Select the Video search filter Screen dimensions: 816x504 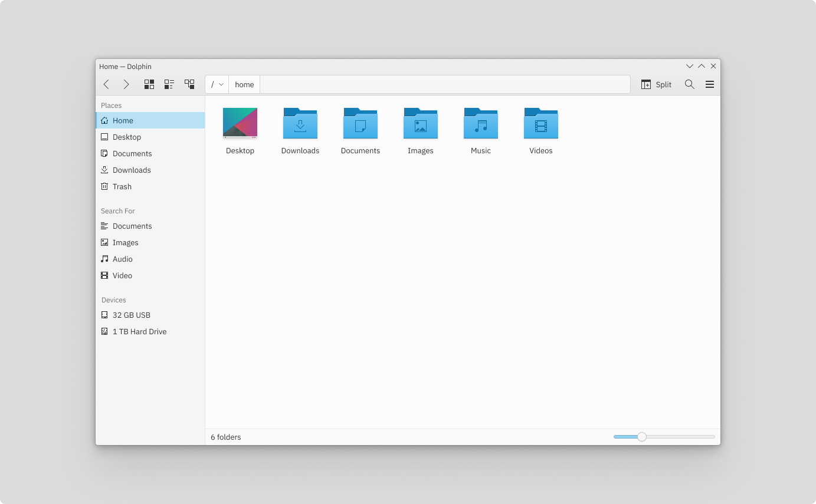click(122, 275)
